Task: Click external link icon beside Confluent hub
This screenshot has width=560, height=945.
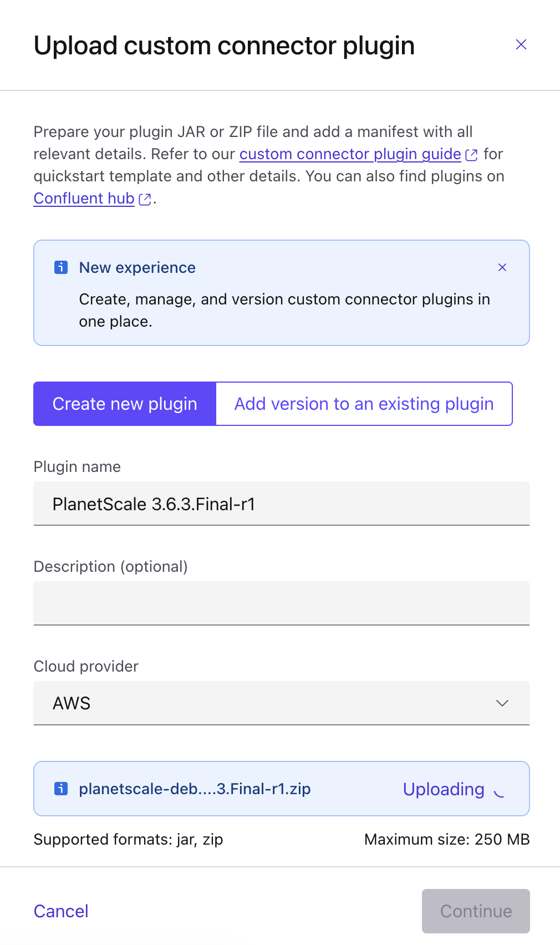Action: coord(145,199)
